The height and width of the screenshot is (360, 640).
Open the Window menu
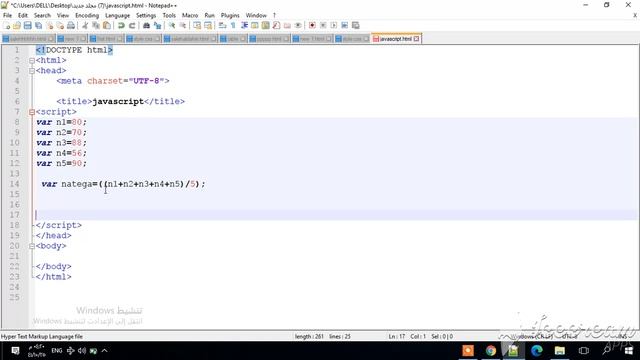click(256, 15)
